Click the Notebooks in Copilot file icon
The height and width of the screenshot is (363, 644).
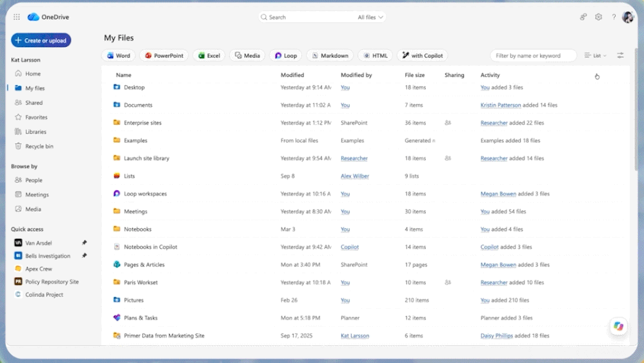pos(117,247)
